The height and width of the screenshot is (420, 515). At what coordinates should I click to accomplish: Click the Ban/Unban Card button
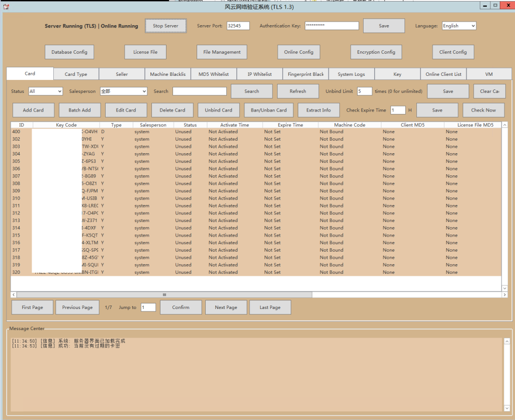tap(268, 111)
